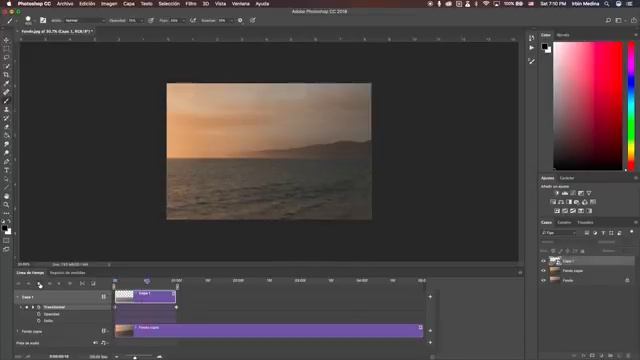Viewport: 640px width, 360px height.
Task: Open the Smoothing value dropdown
Action: click(231, 20)
